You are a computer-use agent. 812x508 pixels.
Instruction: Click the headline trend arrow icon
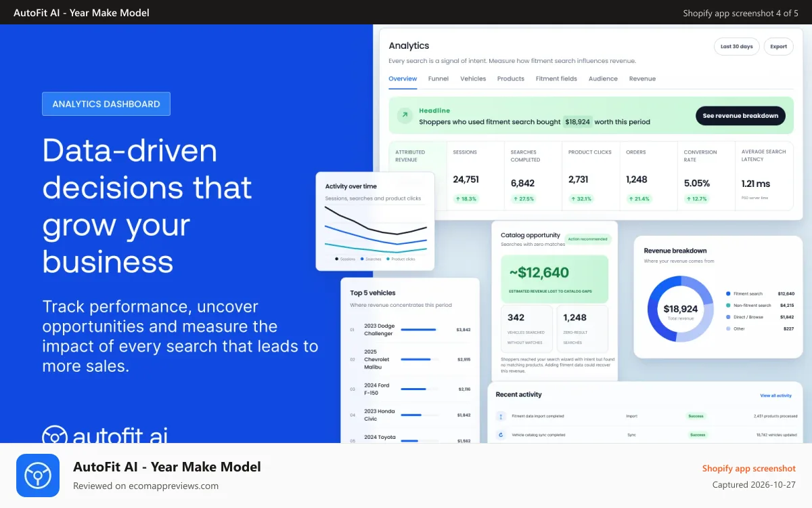[404, 116]
